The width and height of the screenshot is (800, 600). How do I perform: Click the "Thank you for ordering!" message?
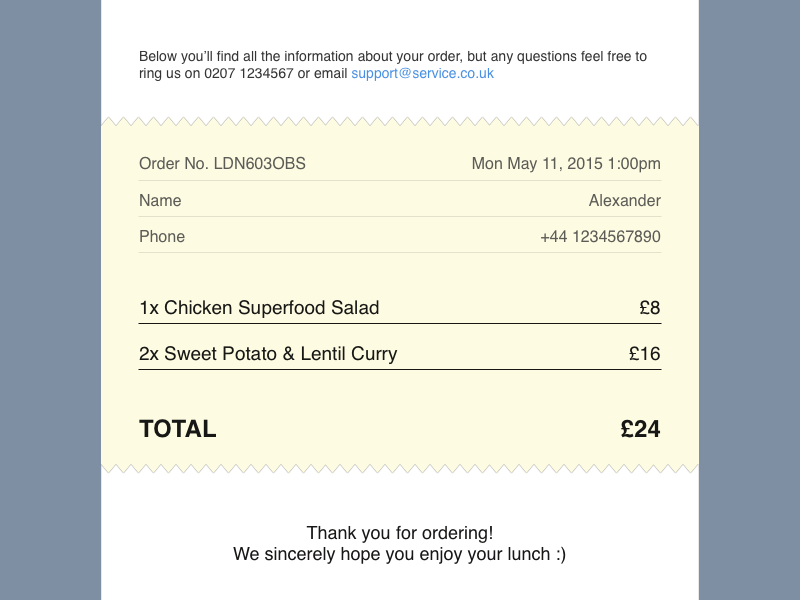coord(400,533)
